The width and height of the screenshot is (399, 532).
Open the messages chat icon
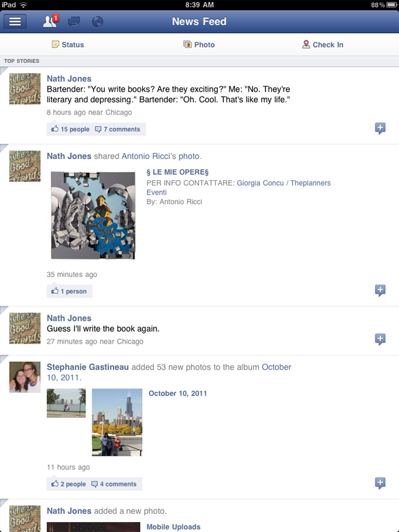click(x=74, y=22)
